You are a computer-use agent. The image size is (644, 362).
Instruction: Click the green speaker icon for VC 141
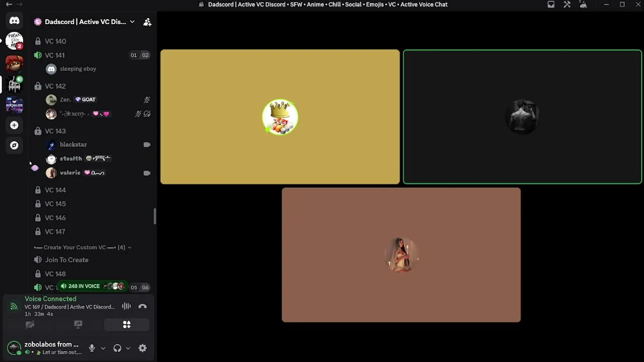tap(38, 55)
